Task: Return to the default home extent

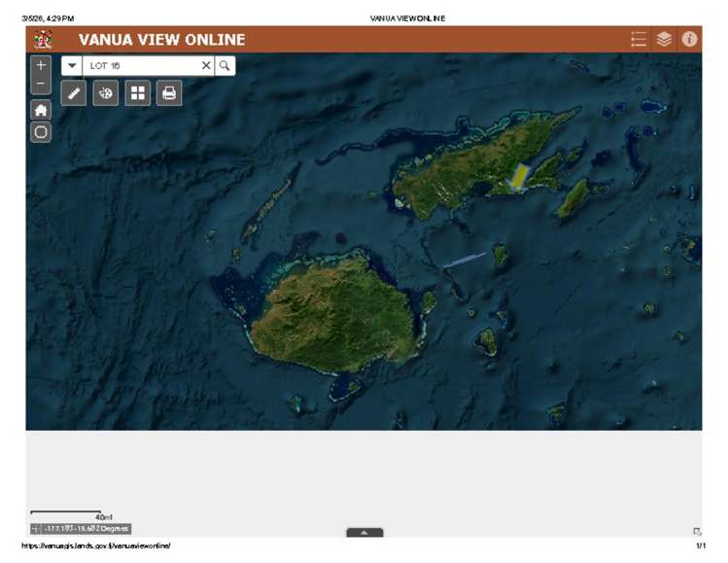Action: pyautogui.click(x=41, y=110)
